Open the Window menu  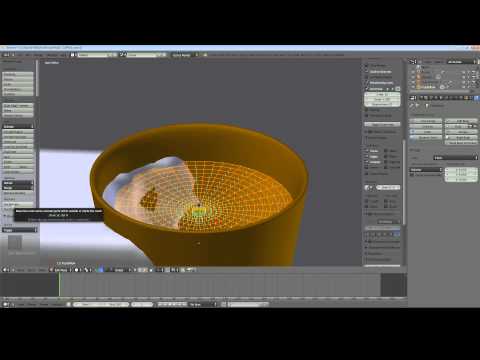coord(52,55)
